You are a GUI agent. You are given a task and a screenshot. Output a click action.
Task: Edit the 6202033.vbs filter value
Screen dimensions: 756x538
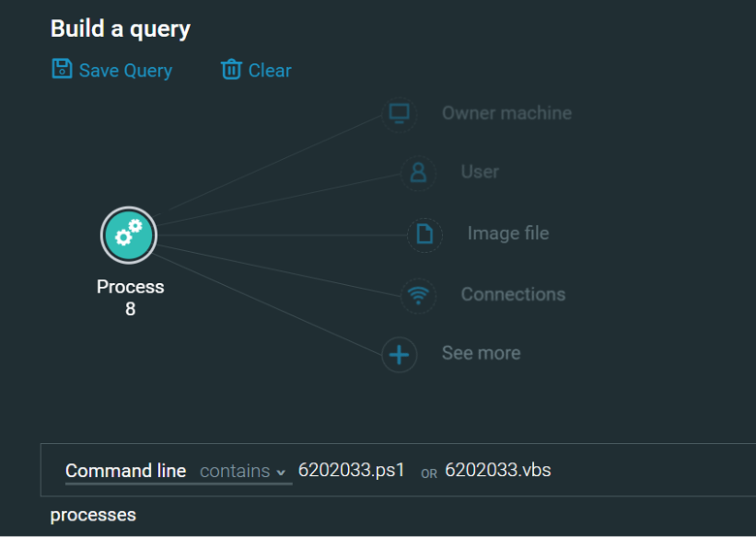pyautogui.click(x=497, y=471)
